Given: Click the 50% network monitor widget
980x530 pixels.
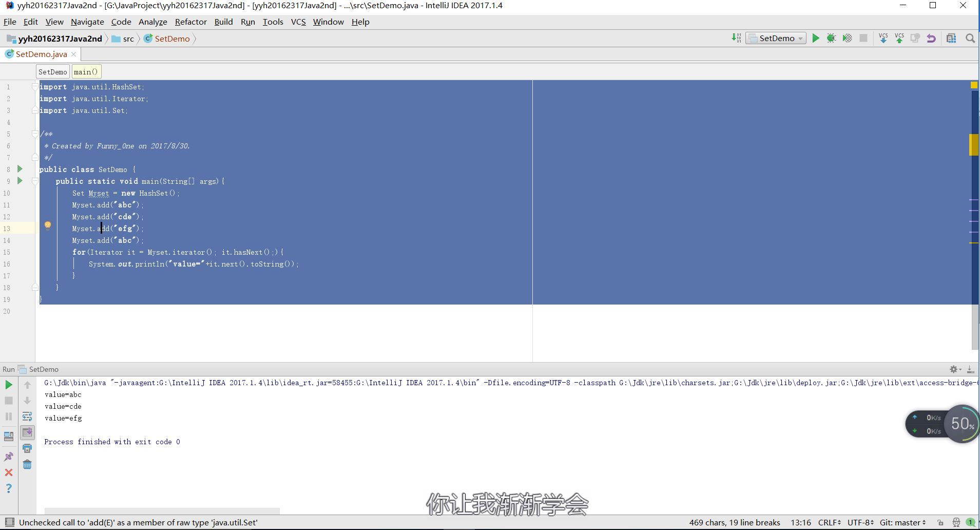Looking at the screenshot, I should click(x=962, y=424).
